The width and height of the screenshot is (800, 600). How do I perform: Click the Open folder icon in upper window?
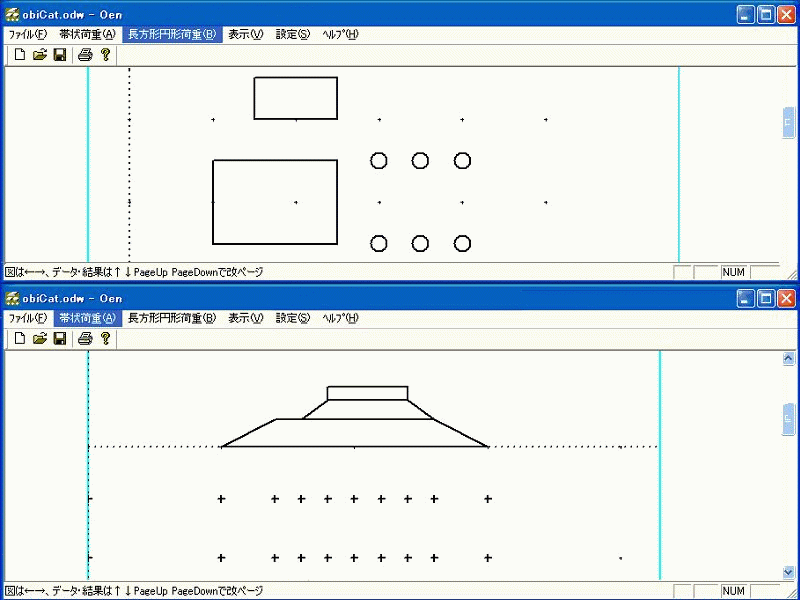point(40,55)
